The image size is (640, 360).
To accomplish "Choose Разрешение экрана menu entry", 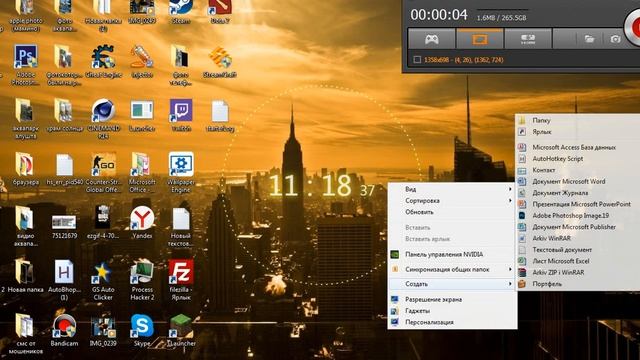I will pyautogui.click(x=452, y=300).
